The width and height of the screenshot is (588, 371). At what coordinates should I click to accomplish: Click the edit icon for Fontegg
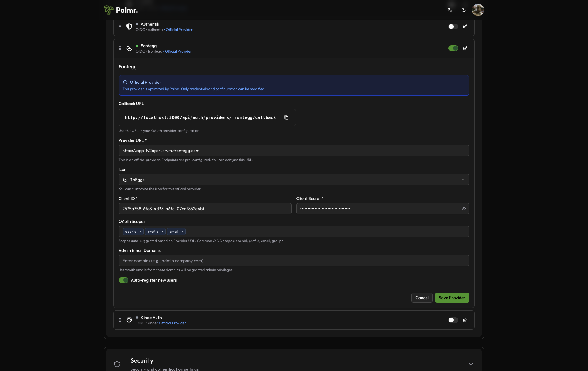click(x=465, y=48)
